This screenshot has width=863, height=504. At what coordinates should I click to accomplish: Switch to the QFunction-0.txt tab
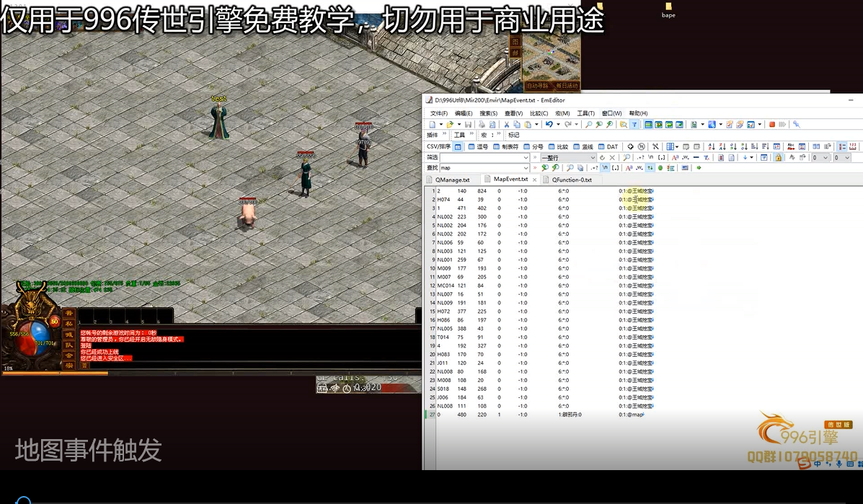click(x=571, y=180)
